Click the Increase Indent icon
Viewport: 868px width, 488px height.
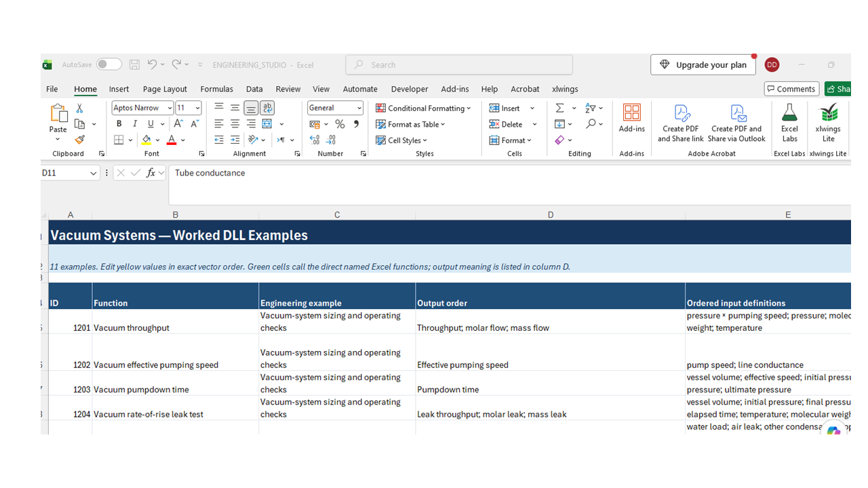[235, 140]
